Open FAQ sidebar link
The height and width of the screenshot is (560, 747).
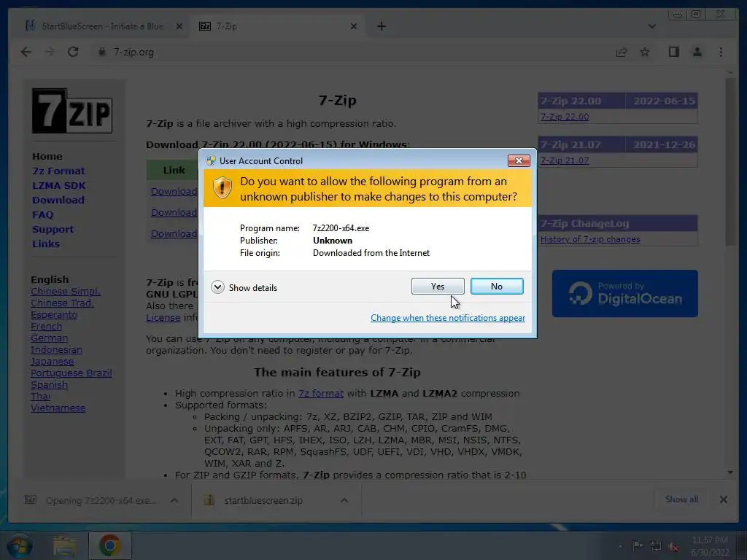tap(42, 215)
